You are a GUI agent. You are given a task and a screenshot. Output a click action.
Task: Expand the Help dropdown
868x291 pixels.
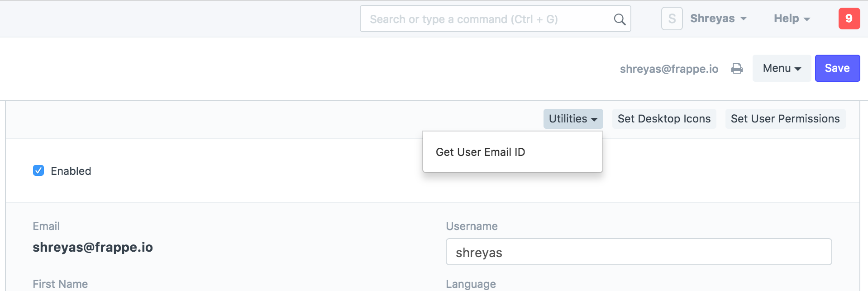point(791,19)
